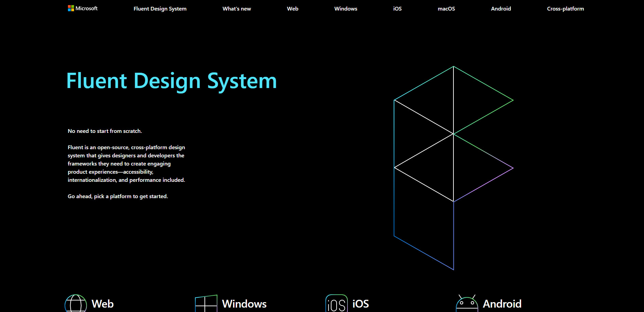Open macOS in the top navigation
Screen dimensions: 644x312
[x=446, y=9]
